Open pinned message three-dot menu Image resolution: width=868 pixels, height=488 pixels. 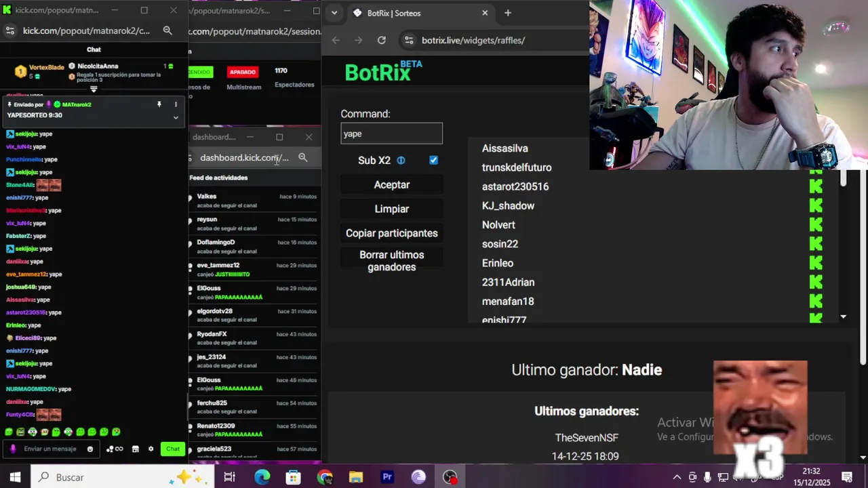pos(176,104)
